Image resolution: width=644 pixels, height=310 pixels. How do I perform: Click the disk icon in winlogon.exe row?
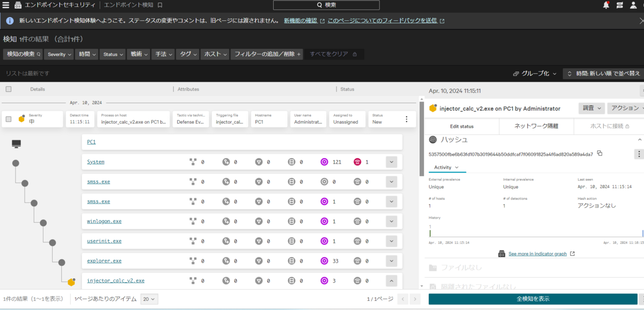[291, 221]
